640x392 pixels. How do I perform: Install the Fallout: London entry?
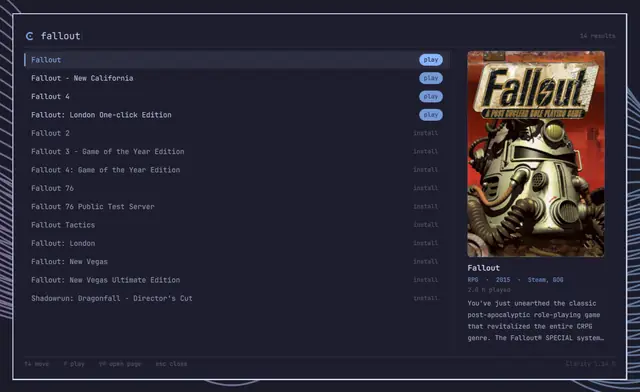pos(425,243)
